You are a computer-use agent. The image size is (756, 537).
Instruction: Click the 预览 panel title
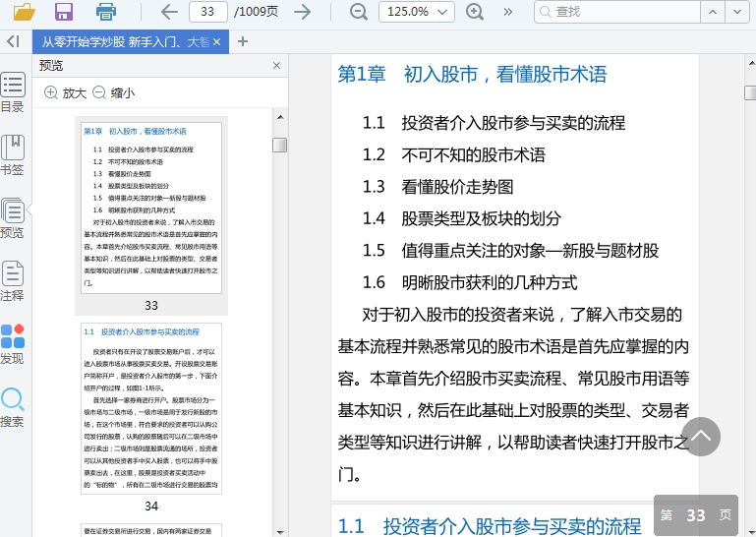(x=51, y=66)
